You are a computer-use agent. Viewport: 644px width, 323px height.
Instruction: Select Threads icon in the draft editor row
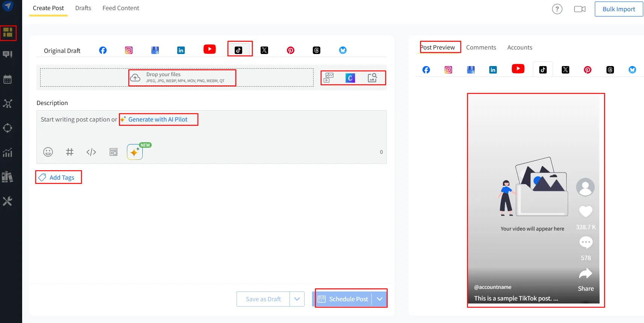[317, 50]
